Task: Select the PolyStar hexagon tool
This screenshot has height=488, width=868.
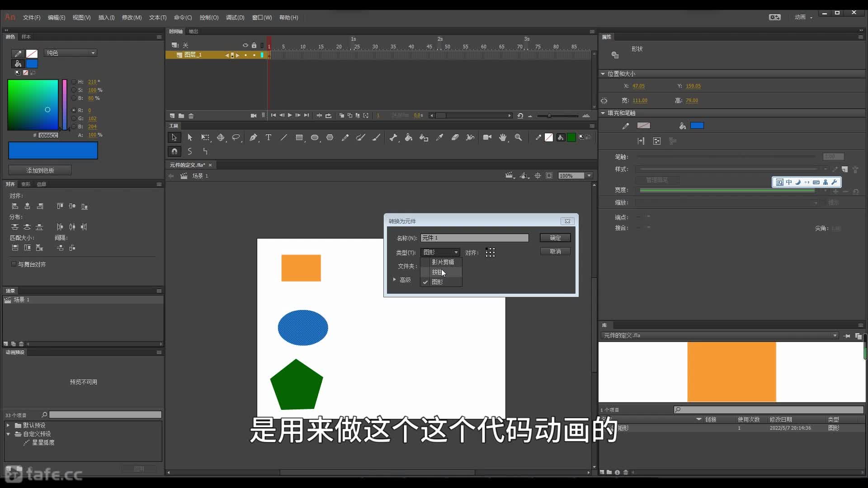Action: tap(330, 137)
